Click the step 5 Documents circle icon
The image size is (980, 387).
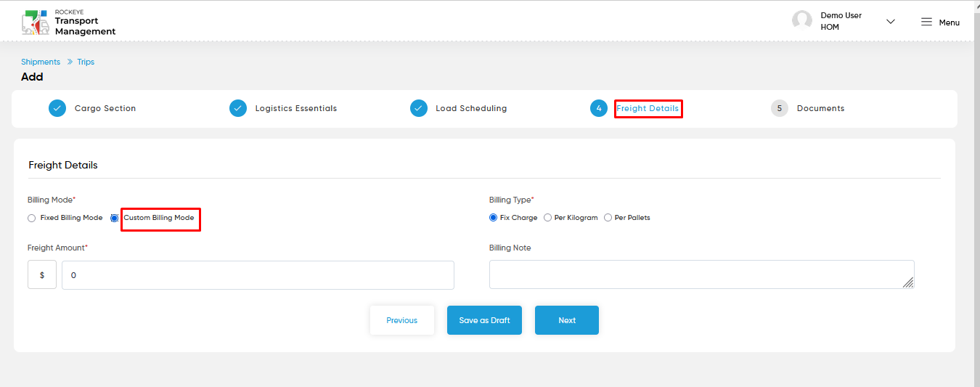[x=780, y=108]
